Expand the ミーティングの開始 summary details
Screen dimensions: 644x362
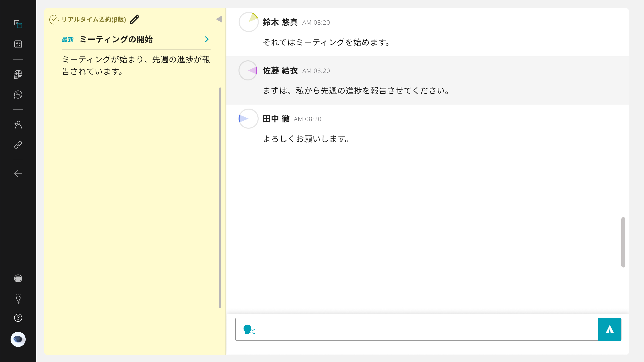pos(207,39)
